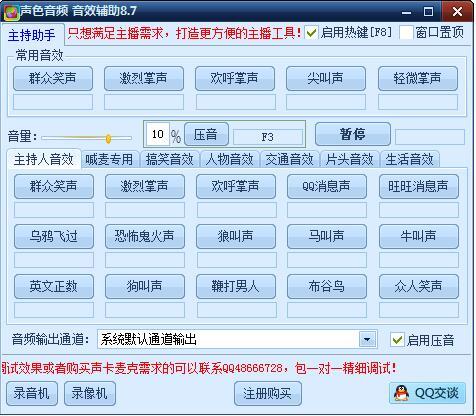
Task: Play 群众笑声 in 主持人音效 panel
Action: point(54,186)
